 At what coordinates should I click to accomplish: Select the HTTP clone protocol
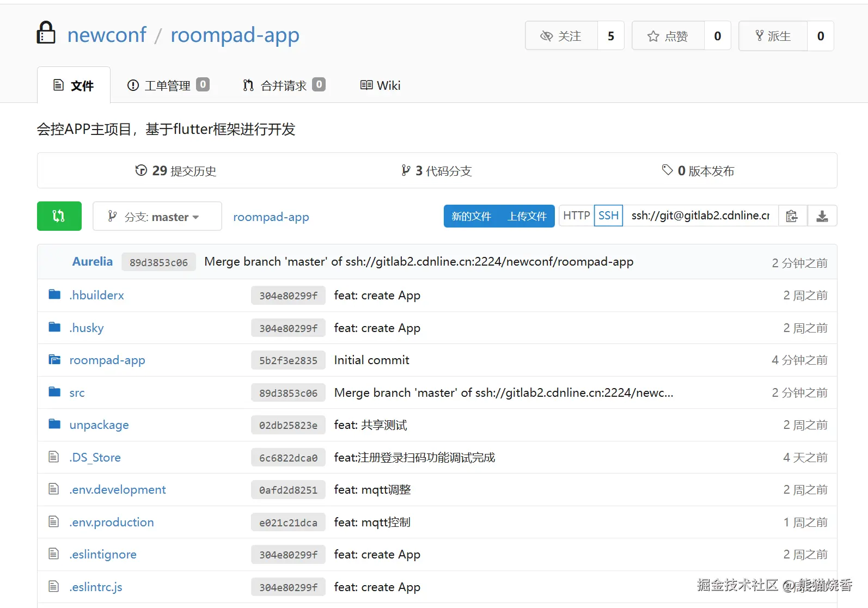tap(576, 216)
